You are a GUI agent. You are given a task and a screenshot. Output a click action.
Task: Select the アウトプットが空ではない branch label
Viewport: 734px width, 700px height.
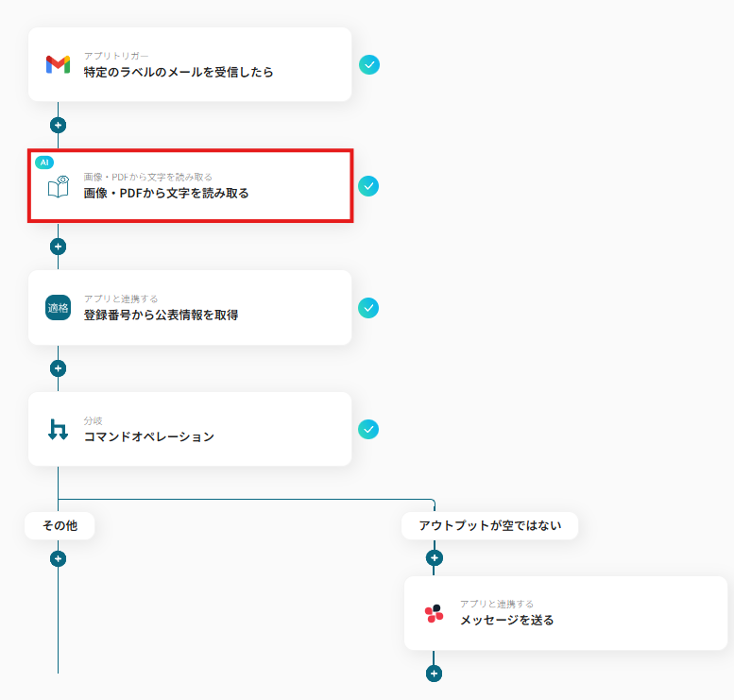pos(489,526)
